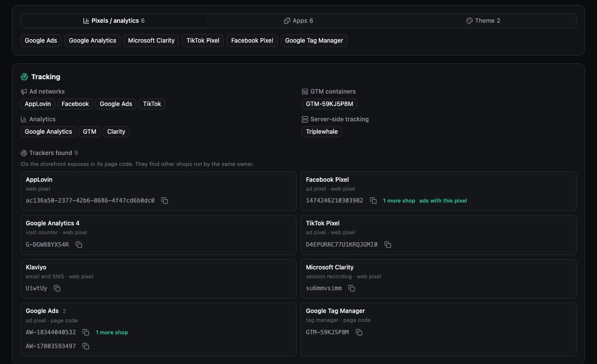Click the Google Ads ad network tag

click(x=116, y=104)
